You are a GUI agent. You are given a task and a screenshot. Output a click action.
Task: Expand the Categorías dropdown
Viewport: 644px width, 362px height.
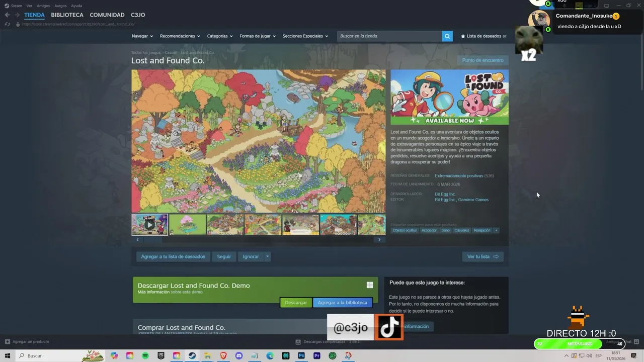click(x=220, y=36)
